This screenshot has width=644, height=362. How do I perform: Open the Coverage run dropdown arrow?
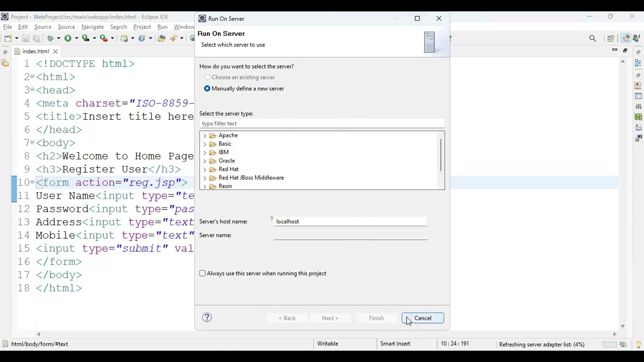click(x=94, y=38)
